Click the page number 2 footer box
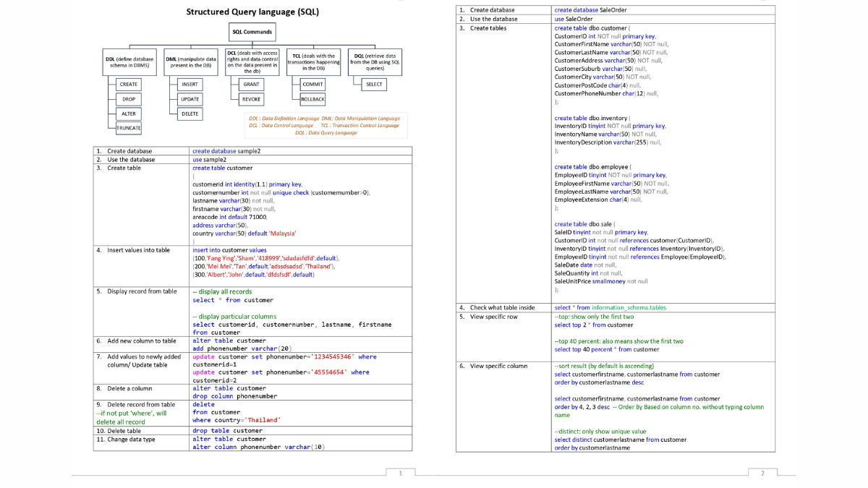The image size is (868, 488). pos(762,473)
